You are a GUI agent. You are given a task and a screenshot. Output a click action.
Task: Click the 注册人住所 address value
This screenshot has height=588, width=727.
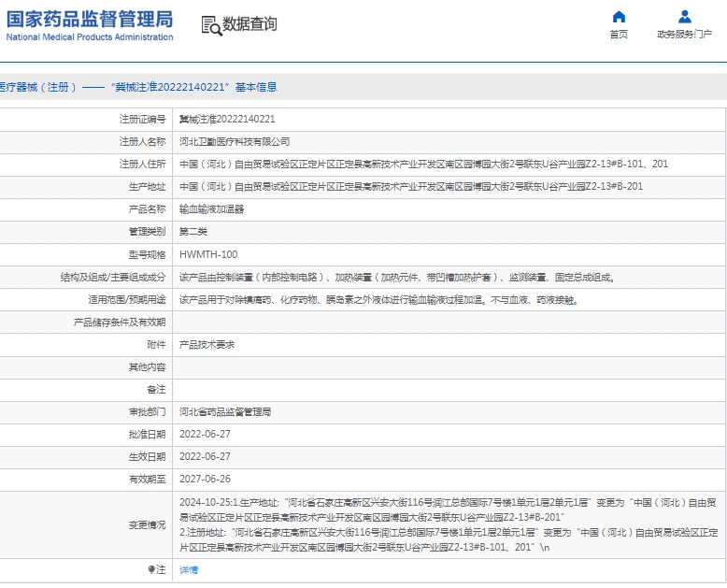click(424, 165)
